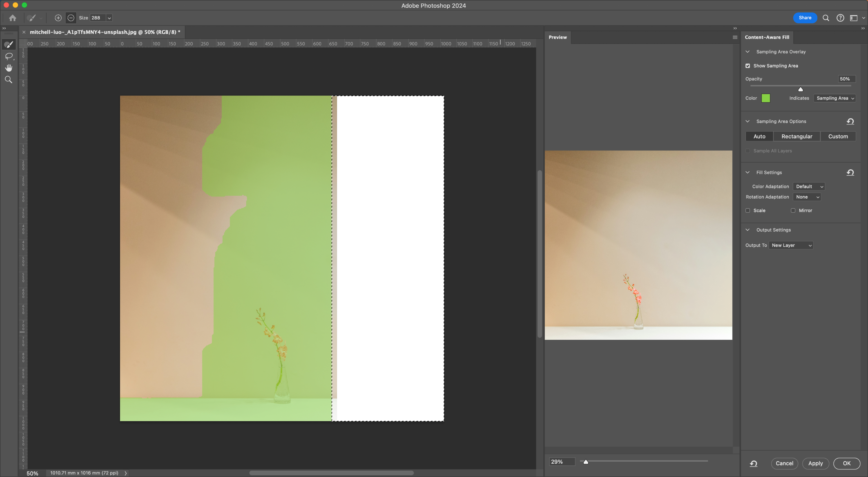Choose Rectangular sampling area option
868x477 pixels.
click(x=797, y=137)
